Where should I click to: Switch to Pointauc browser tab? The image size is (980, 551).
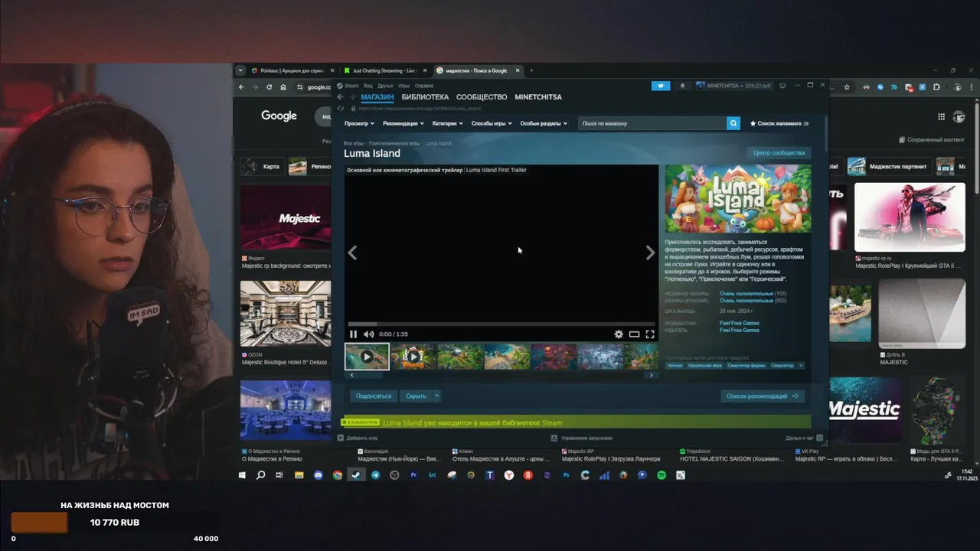pyautogui.click(x=293, y=70)
